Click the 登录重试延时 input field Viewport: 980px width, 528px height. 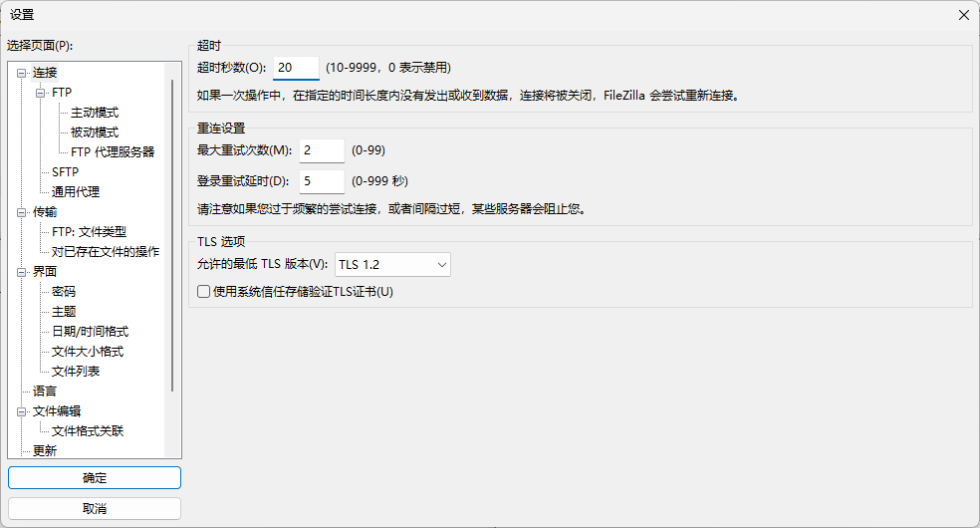[x=322, y=181]
